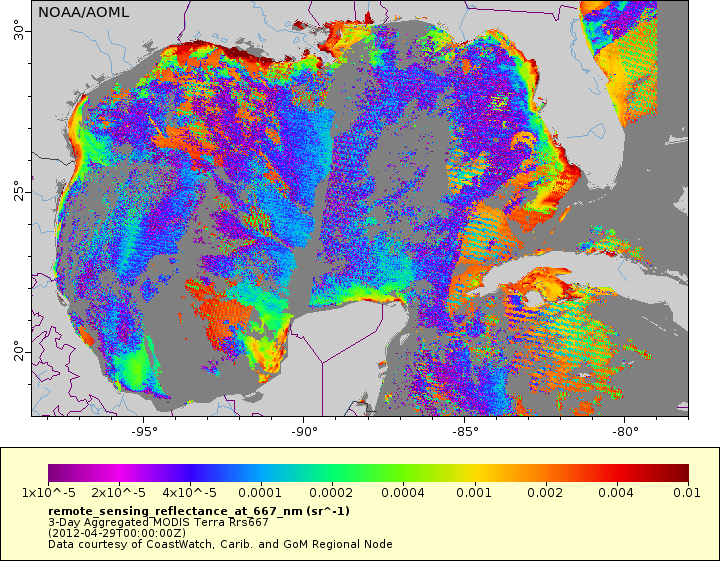
Task: Click the Data courtesy of CoastWatch credit line
Action: coord(220,544)
